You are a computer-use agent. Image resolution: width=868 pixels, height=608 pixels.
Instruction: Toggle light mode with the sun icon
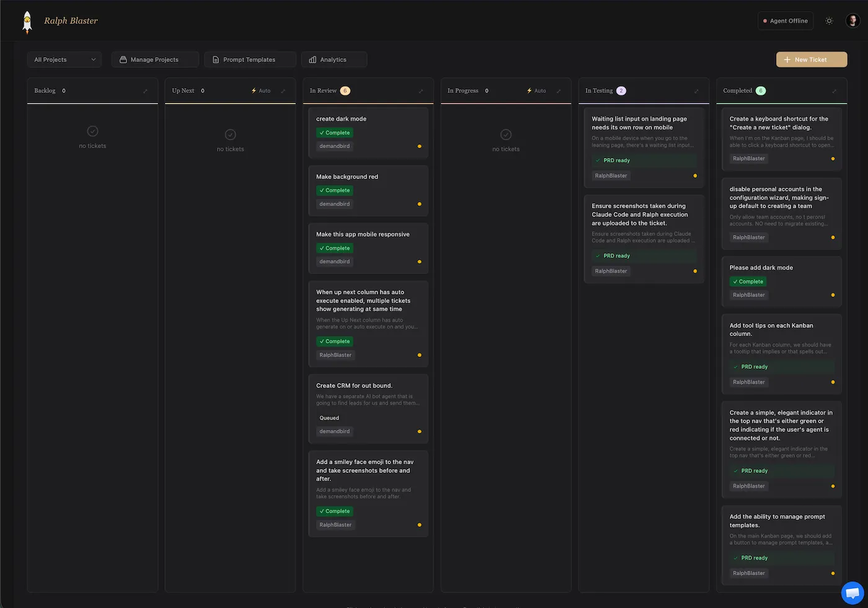click(829, 20)
